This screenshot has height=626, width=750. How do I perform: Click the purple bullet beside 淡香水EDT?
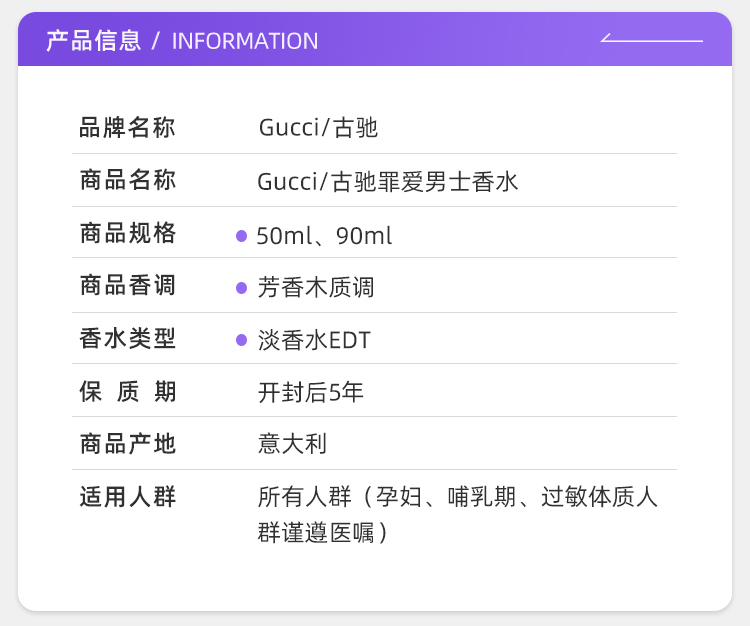tap(241, 340)
